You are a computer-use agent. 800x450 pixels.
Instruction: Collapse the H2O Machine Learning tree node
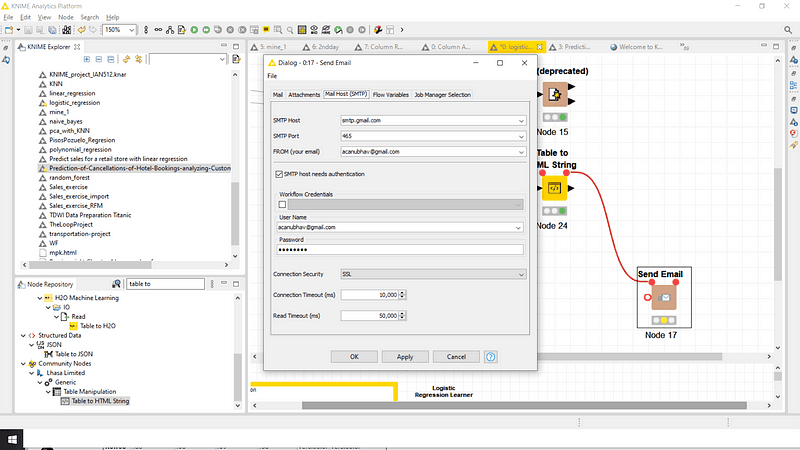coord(40,298)
